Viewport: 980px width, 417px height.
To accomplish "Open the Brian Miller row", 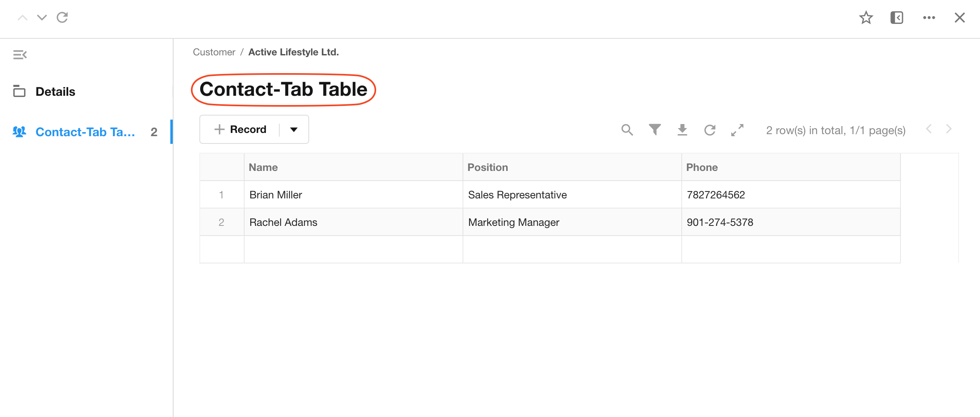I will click(276, 195).
